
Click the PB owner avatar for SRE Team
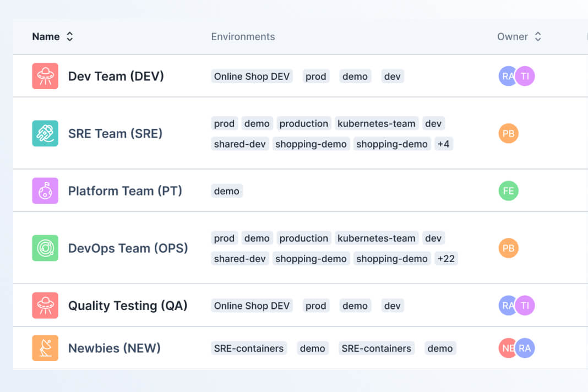(x=508, y=133)
